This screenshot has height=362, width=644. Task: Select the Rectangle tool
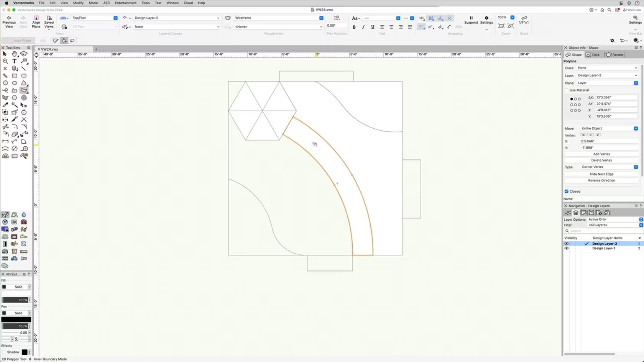pyautogui.click(x=15, y=76)
